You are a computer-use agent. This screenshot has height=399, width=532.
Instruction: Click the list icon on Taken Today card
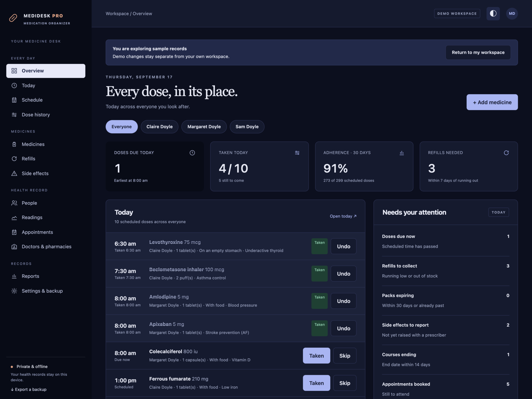tap(297, 153)
